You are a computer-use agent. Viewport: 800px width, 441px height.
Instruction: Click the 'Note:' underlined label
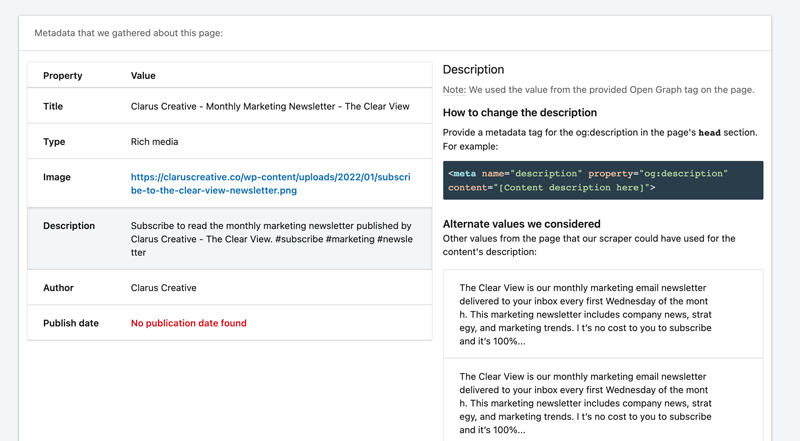454,90
